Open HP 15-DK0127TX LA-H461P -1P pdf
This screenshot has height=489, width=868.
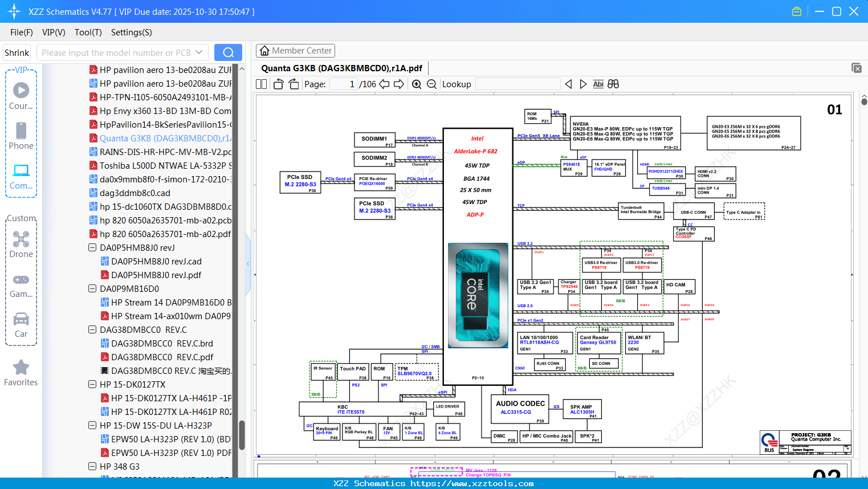click(x=166, y=398)
